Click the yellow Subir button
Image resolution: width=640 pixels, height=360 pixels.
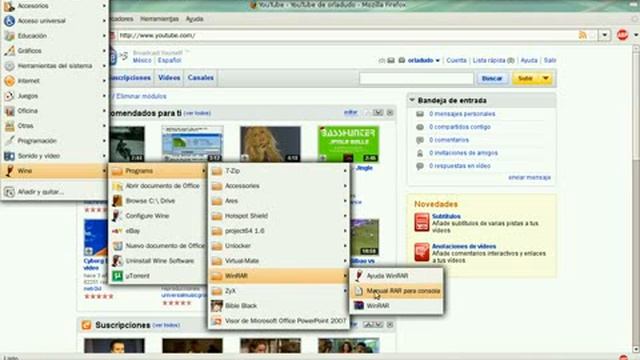click(x=526, y=78)
